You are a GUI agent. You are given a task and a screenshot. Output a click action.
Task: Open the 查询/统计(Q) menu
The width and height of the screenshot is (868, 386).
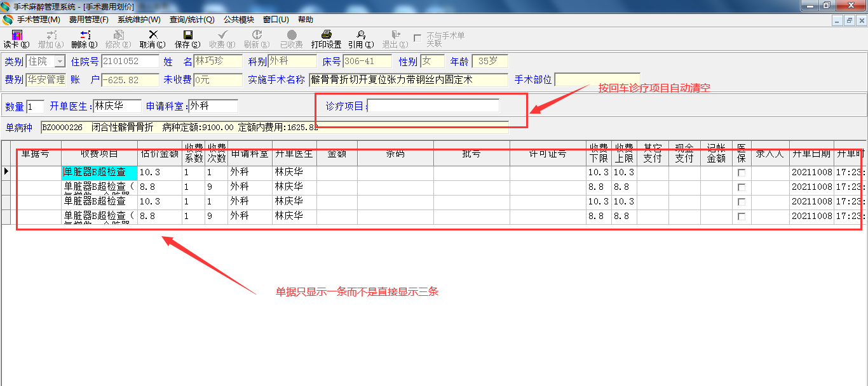(192, 20)
